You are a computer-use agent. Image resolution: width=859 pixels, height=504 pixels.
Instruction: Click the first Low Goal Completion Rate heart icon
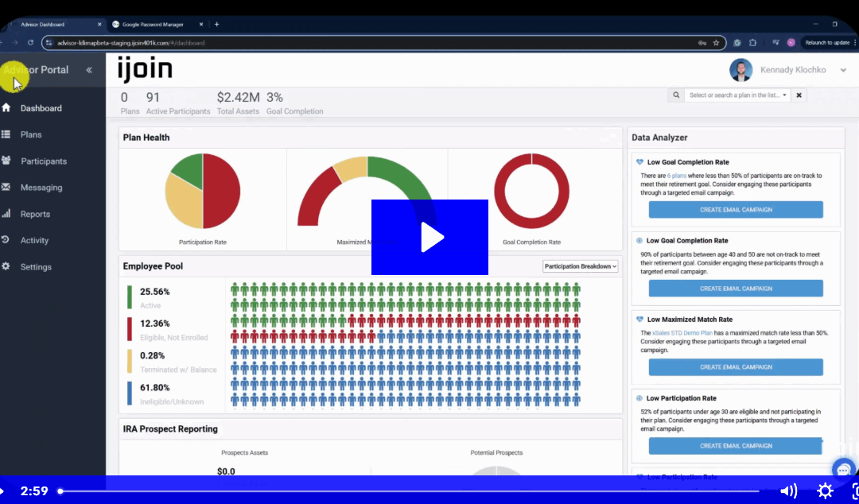click(x=639, y=162)
